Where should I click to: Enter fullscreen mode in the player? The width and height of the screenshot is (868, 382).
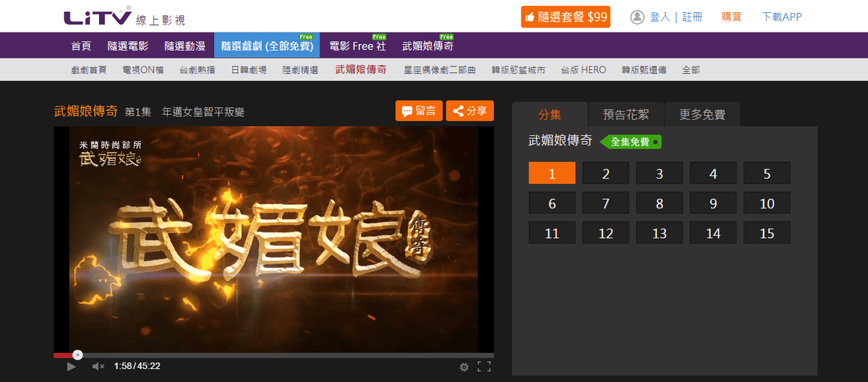pos(485,367)
